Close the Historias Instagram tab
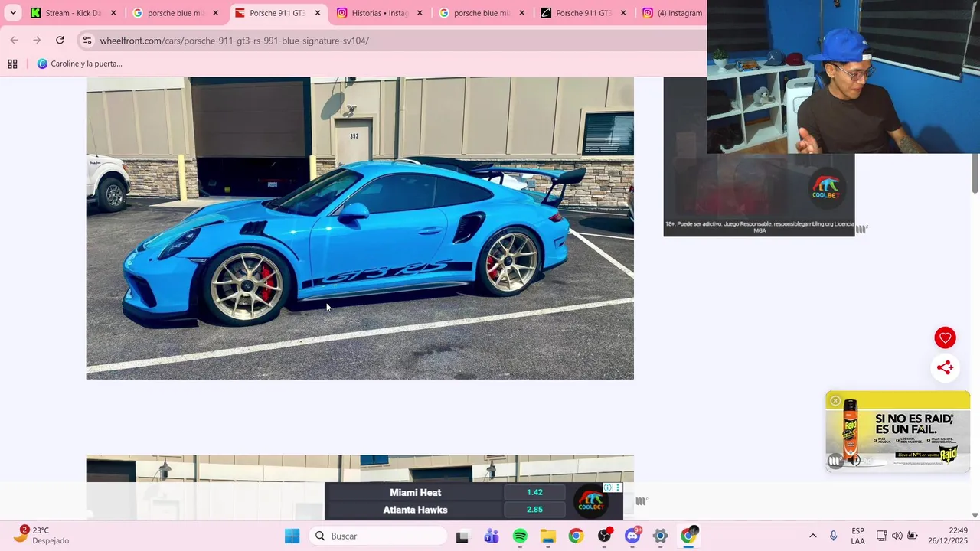This screenshot has width=980, height=551. pos(420,13)
